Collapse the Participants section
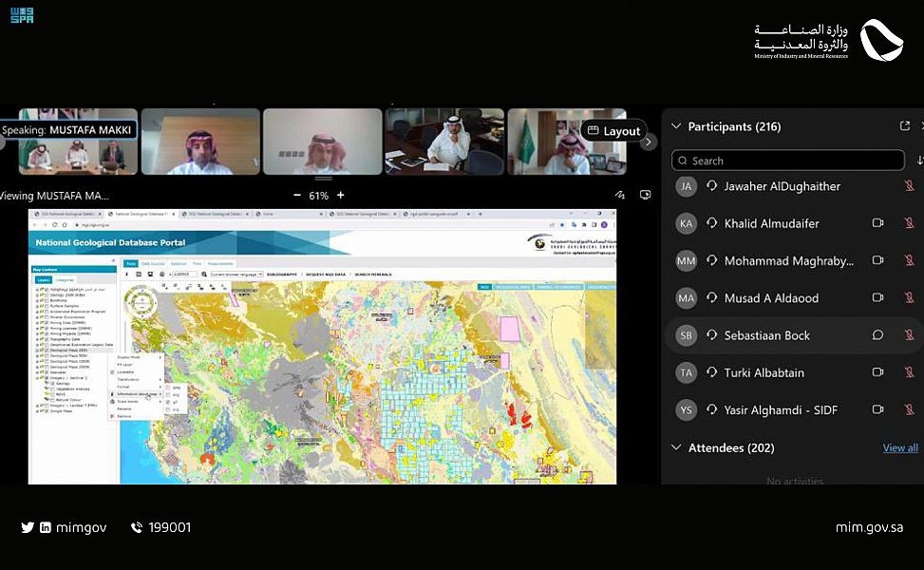 (676, 126)
